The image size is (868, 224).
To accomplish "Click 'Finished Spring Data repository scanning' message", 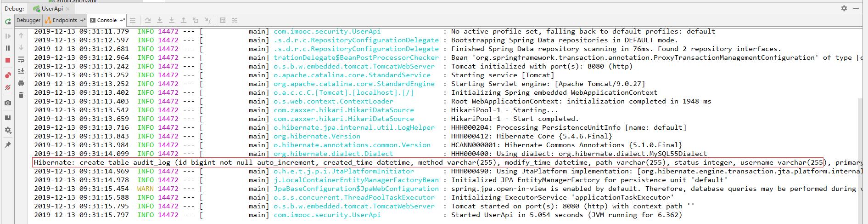I will coord(616,49).
